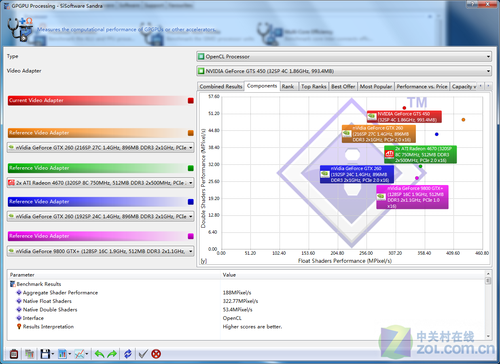Screen dimensions: 500x364
Task: Click the bar chart view icon
Action: point(62,353)
